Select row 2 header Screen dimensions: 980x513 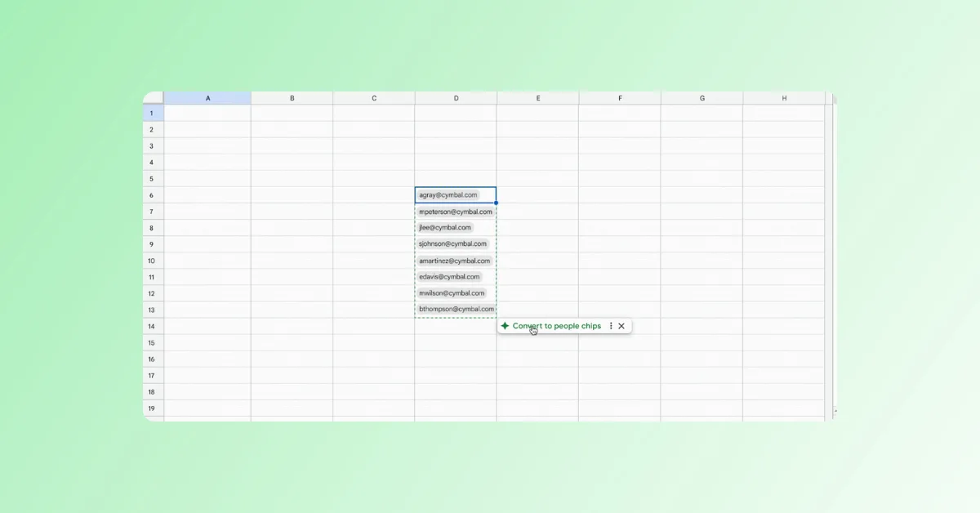click(x=154, y=129)
